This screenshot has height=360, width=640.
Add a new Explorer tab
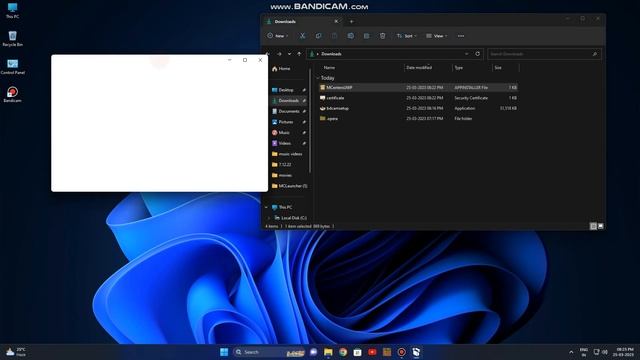351,22
